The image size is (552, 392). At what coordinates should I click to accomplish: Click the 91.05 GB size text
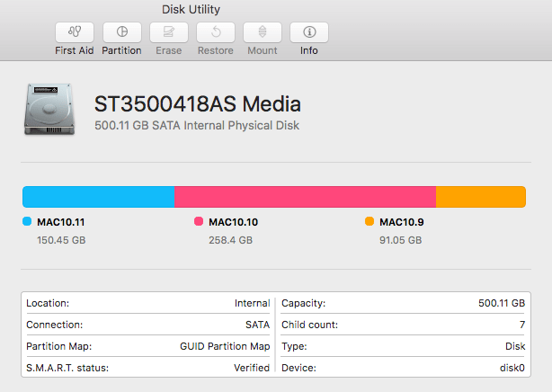(401, 240)
